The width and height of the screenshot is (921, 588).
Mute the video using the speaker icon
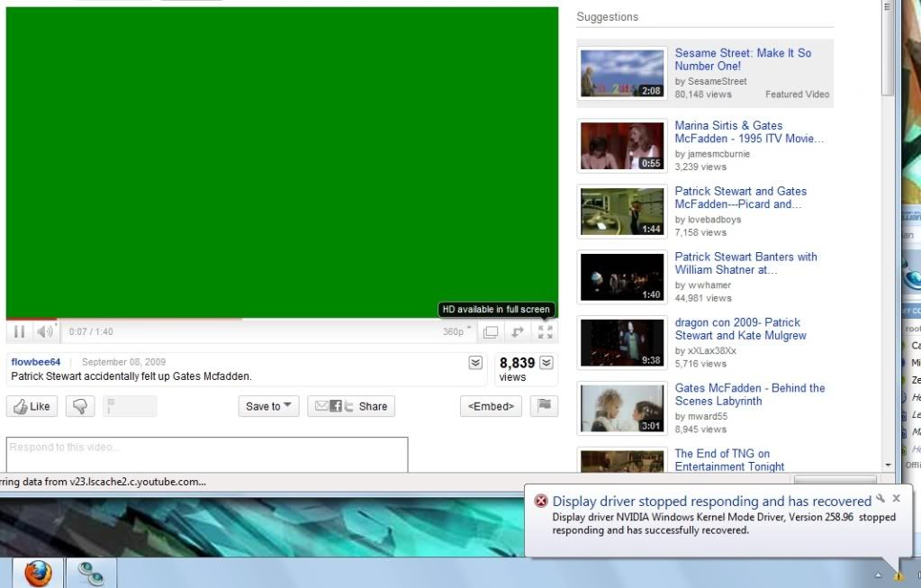44,331
